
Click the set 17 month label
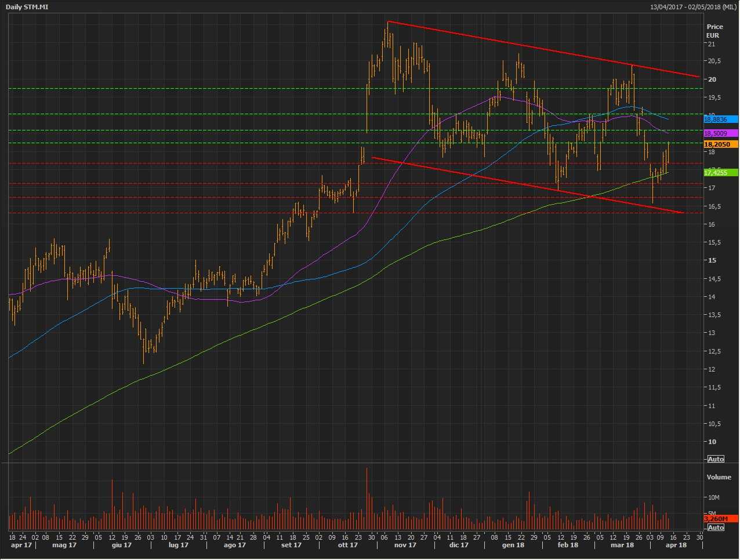(291, 545)
